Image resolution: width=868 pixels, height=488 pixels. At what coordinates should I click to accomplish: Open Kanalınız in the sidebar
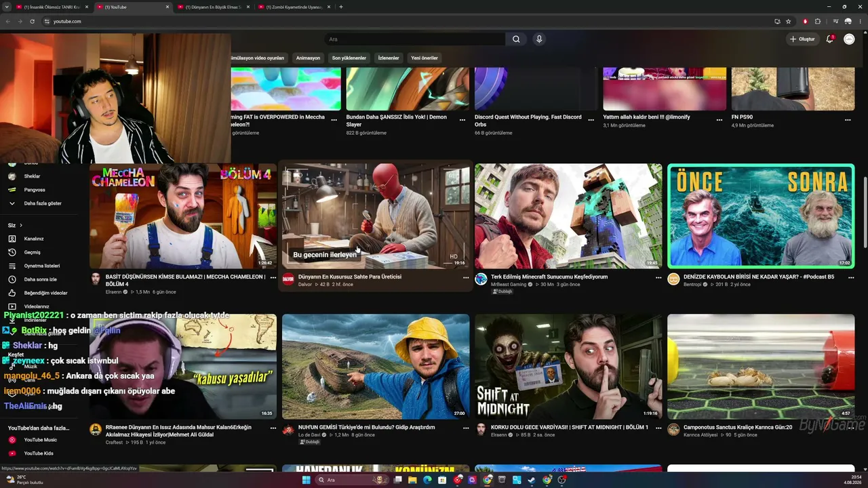pos(34,239)
